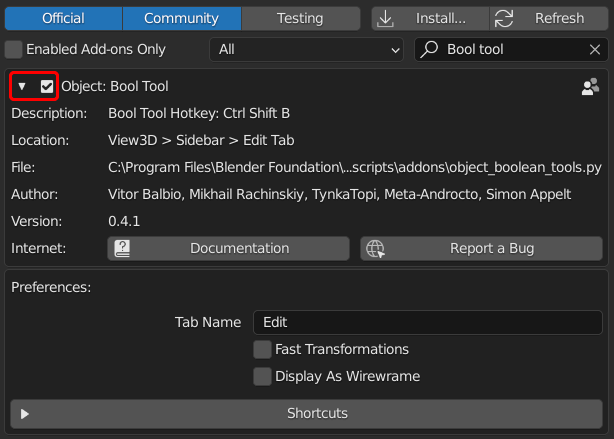This screenshot has height=439, width=614.
Task: Enable the Enabled Add-ons Only checkbox
Action: click(14, 49)
